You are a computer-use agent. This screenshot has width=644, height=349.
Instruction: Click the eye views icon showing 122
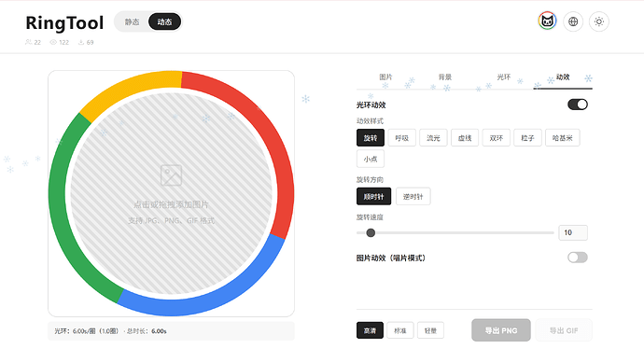pos(53,42)
